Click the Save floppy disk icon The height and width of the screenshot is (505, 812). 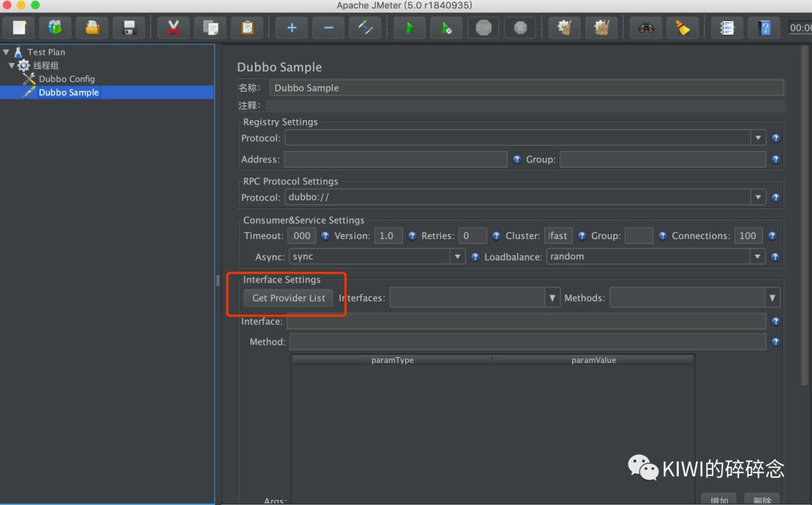click(129, 27)
